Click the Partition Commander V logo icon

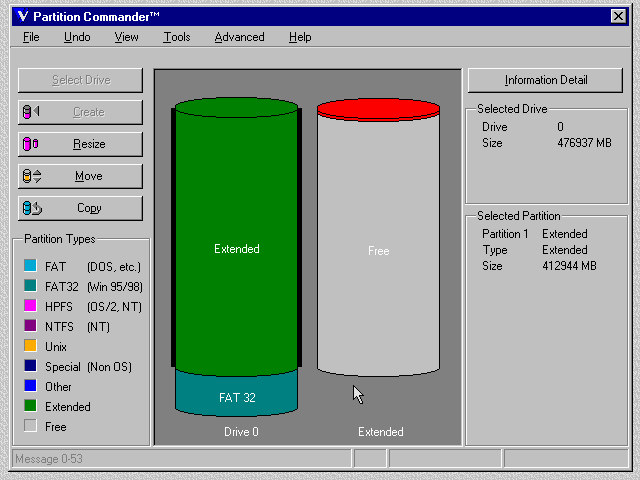click(x=22, y=16)
